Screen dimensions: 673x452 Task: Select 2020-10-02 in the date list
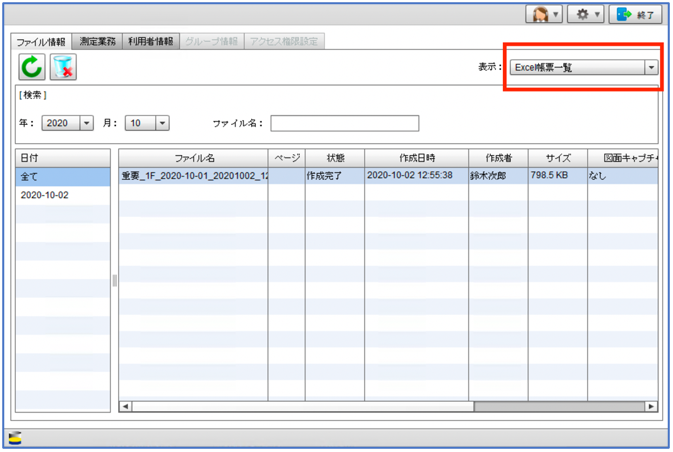62,195
